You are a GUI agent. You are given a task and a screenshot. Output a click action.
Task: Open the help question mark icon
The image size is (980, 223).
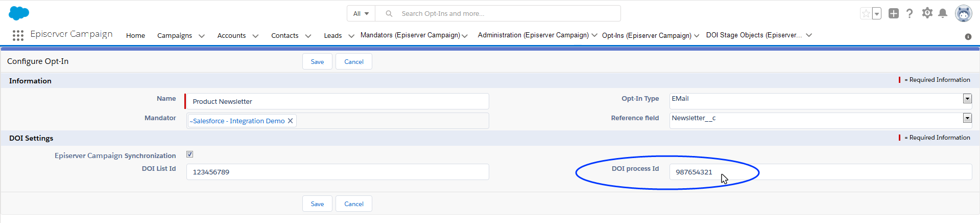(910, 13)
